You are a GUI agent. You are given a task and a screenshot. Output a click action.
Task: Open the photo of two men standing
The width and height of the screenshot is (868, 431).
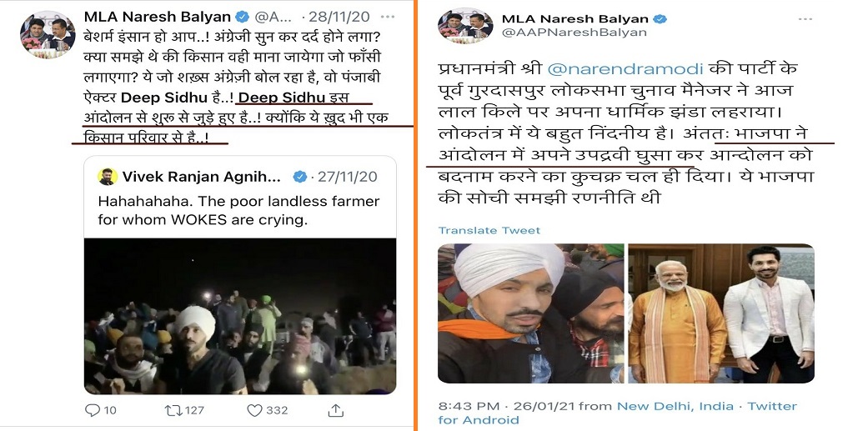tap(721, 313)
